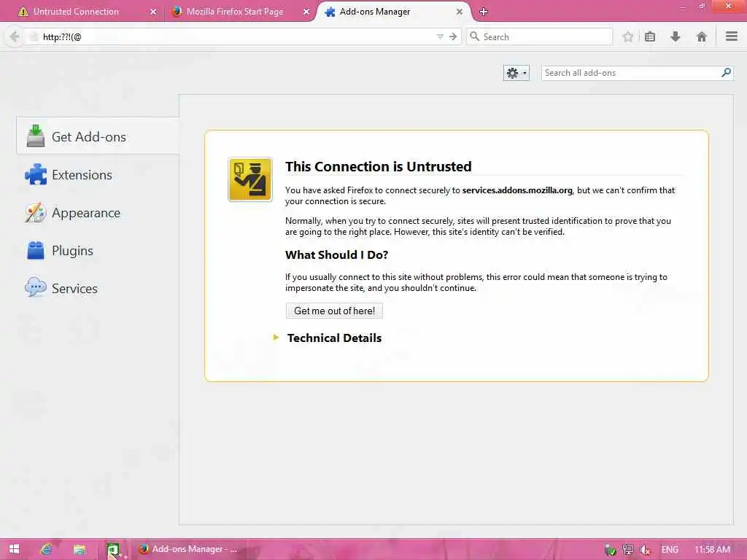747x560 pixels.
Task: Click the tray network icon
Action: [x=628, y=550]
